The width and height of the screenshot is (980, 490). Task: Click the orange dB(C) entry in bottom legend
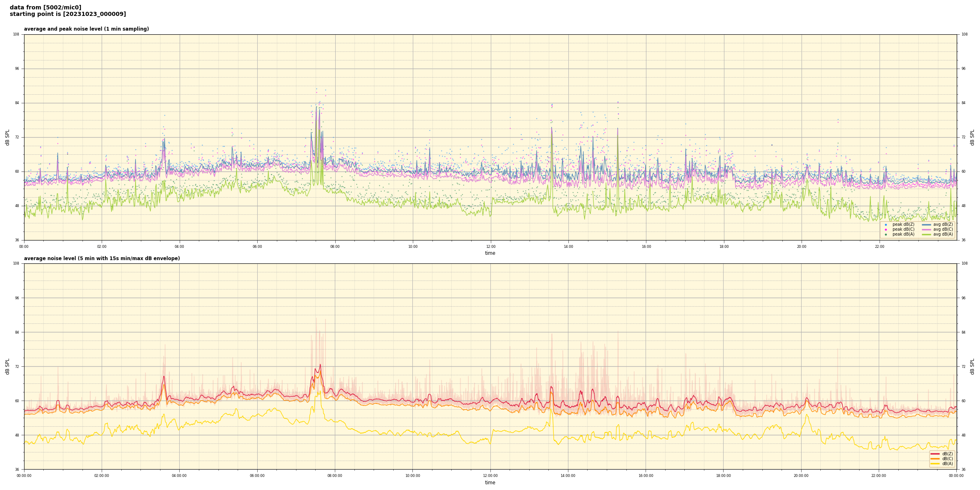point(935,459)
